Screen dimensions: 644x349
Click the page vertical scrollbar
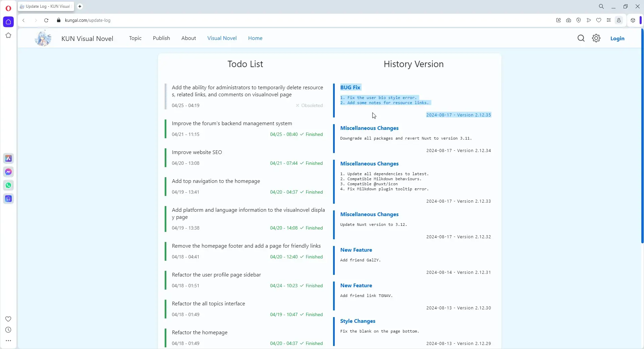(642, 136)
